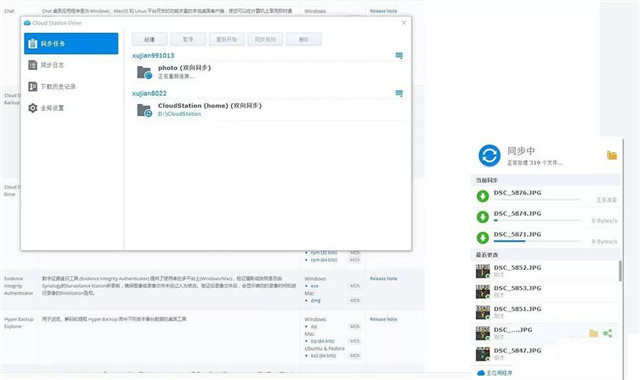Open Release Note for Hyper Backup Explorer
Image resolution: width=640 pixels, height=380 pixels.
[383, 319]
